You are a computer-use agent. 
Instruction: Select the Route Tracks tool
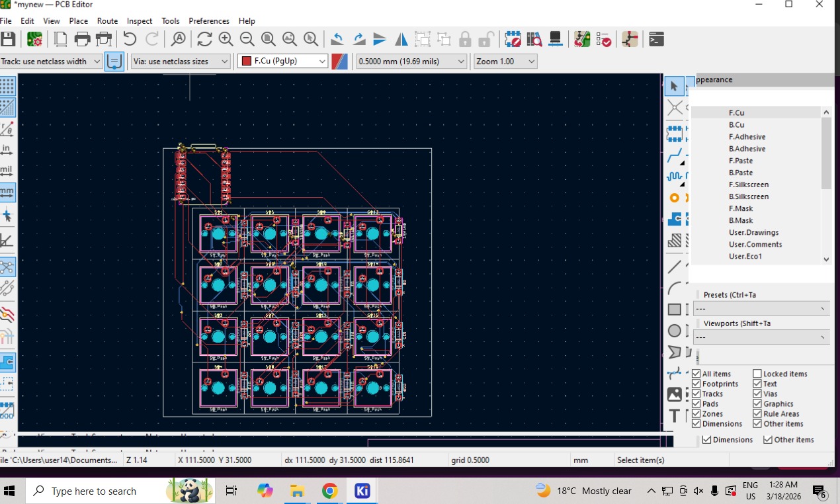click(674, 156)
